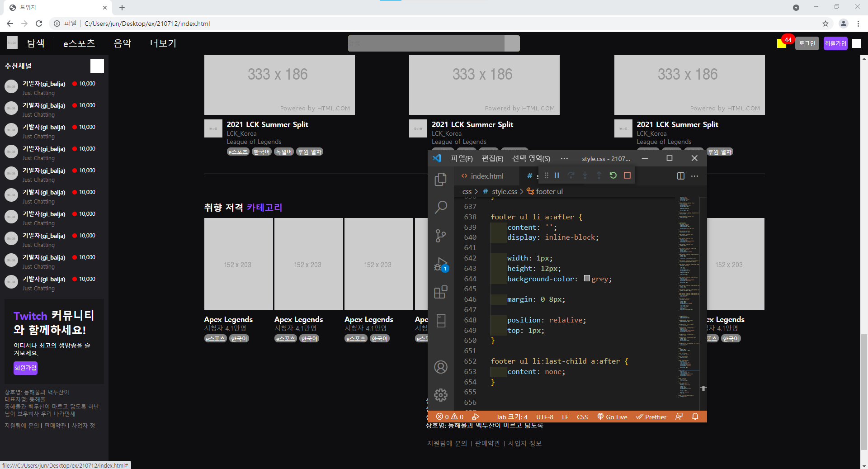Change the LF end-of-line sequence
Screen dimensions: 868x469
tap(565, 417)
